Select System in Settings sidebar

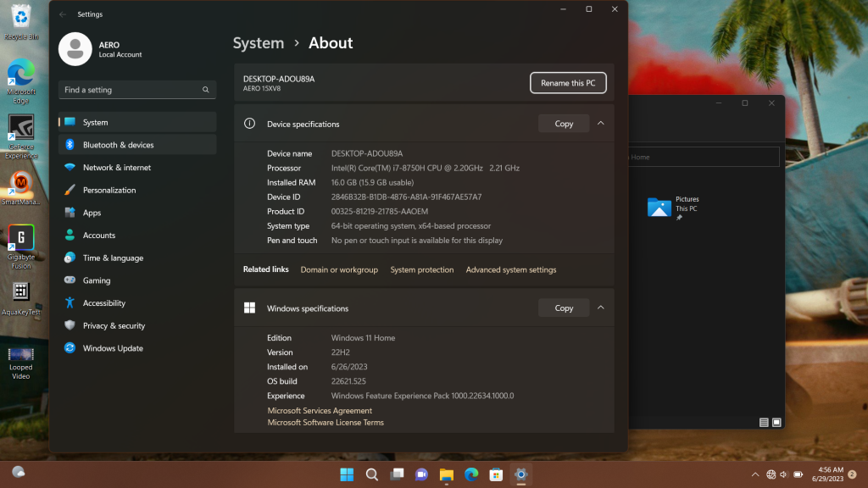137,122
